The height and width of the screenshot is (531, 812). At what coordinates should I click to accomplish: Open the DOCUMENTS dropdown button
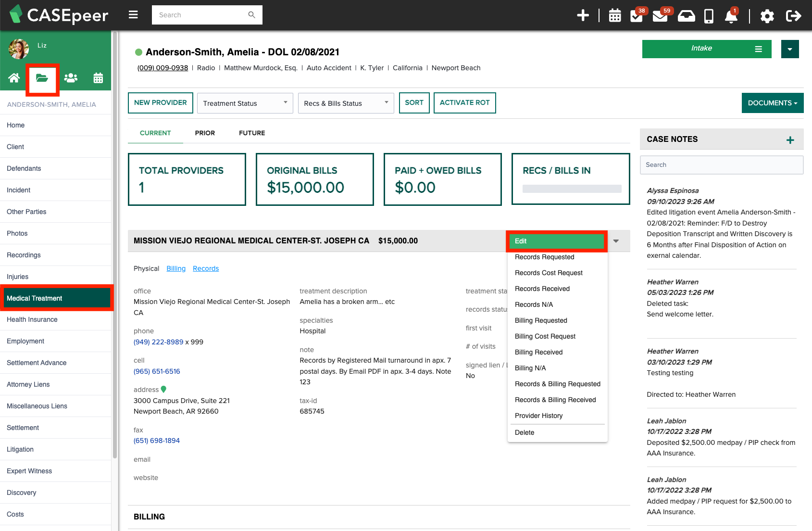(x=773, y=103)
